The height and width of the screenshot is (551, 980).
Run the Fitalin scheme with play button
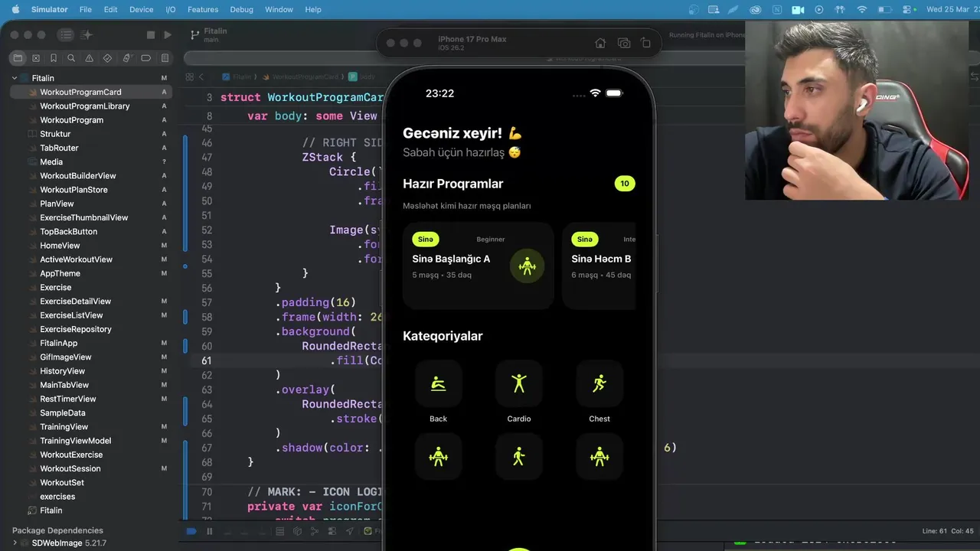(x=168, y=34)
